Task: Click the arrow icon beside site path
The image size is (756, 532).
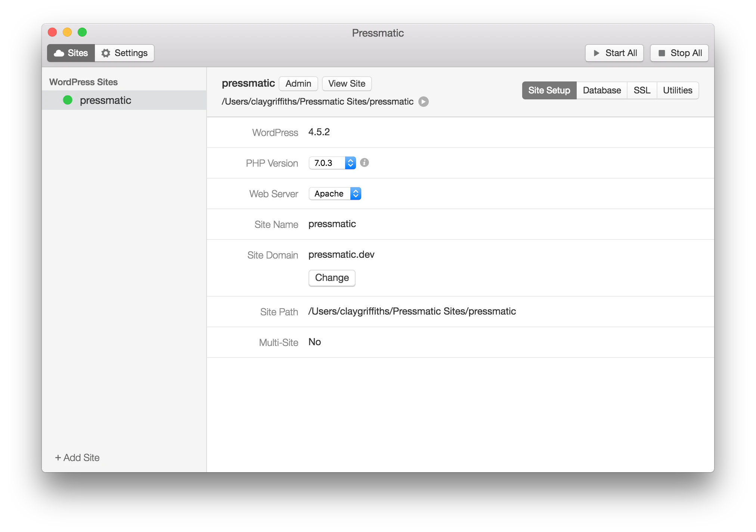Action: 423,102
